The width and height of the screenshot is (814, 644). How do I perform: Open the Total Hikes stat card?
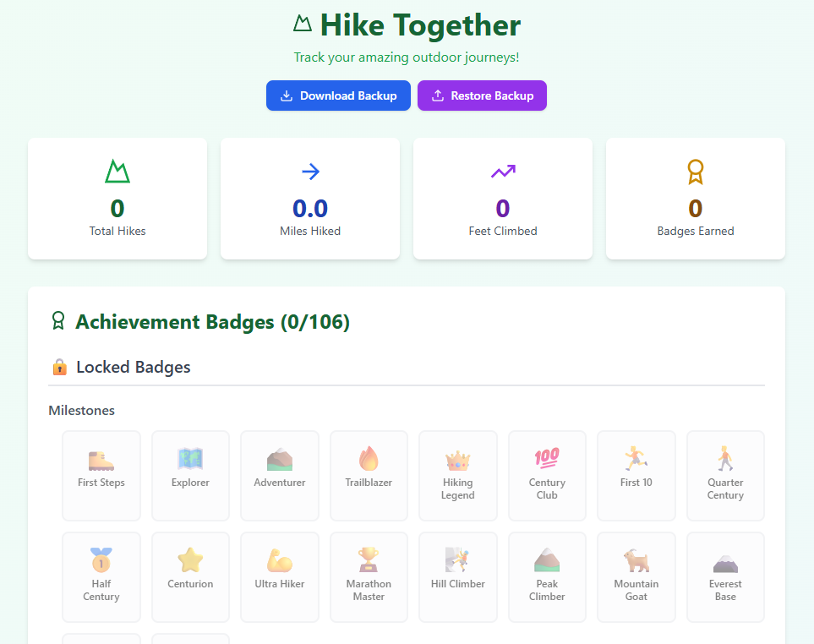coord(117,199)
